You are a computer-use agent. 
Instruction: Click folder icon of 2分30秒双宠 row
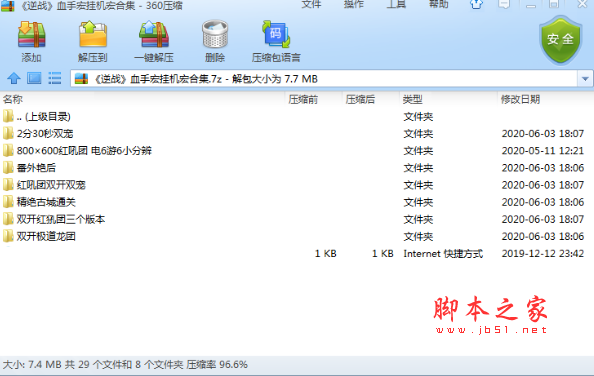[x=8, y=133]
